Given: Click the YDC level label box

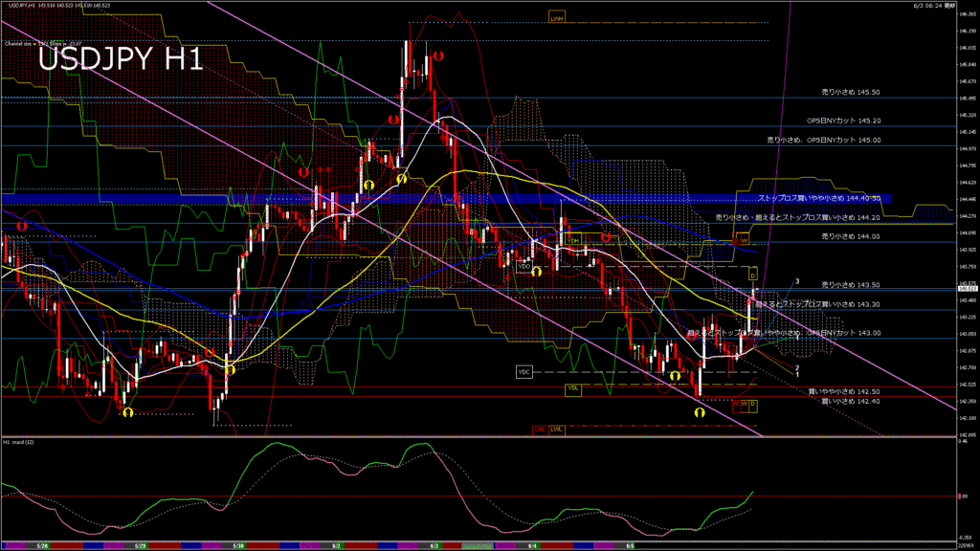Looking at the screenshot, I should point(523,372).
